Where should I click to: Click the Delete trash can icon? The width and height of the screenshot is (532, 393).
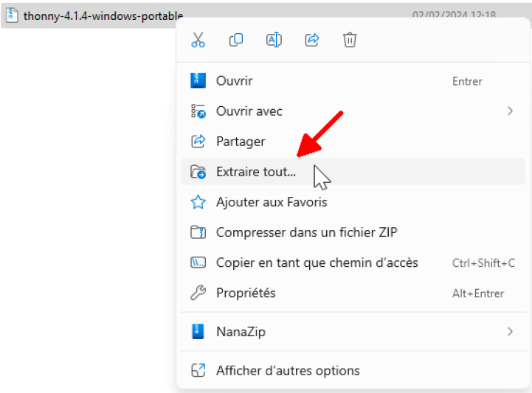tap(350, 41)
